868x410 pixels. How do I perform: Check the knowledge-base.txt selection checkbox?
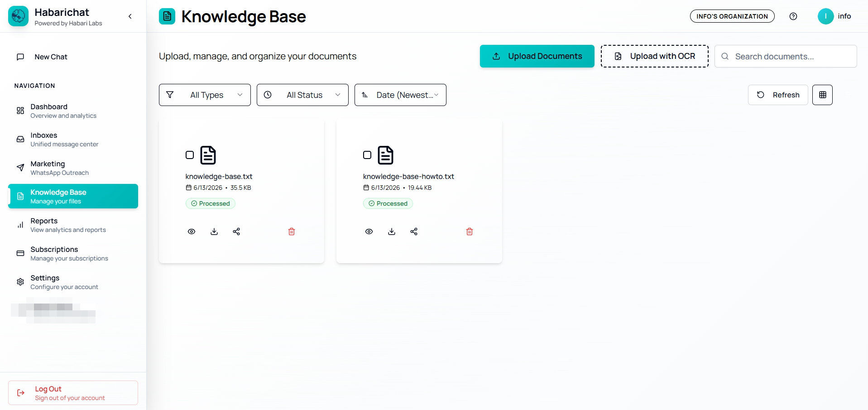[x=190, y=155]
